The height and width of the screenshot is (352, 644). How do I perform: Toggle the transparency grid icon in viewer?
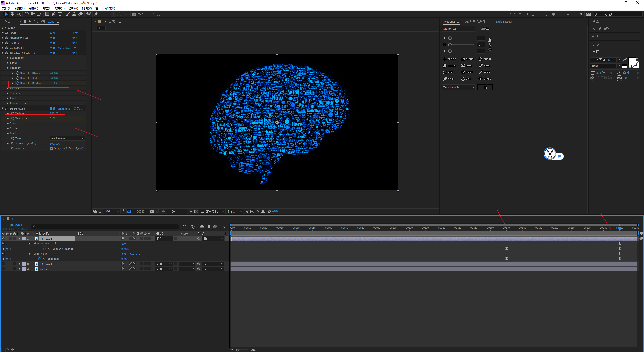(x=196, y=212)
